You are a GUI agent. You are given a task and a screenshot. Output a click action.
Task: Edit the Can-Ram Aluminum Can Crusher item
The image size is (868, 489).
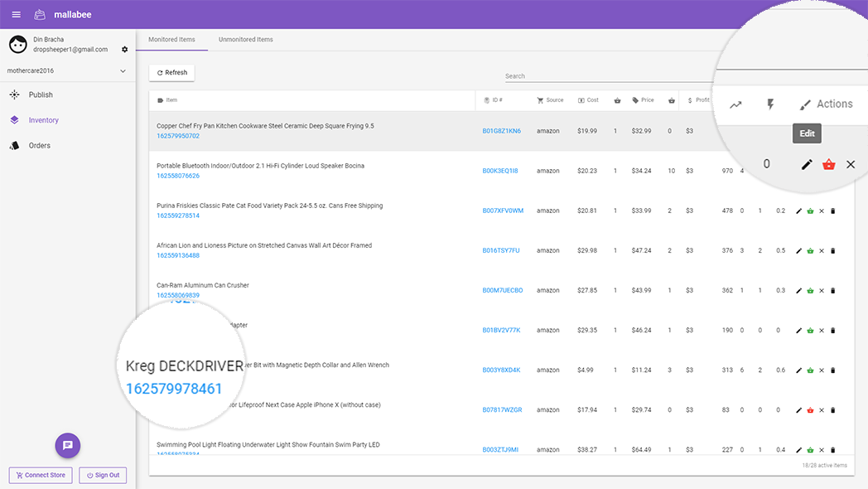(x=798, y=291)
